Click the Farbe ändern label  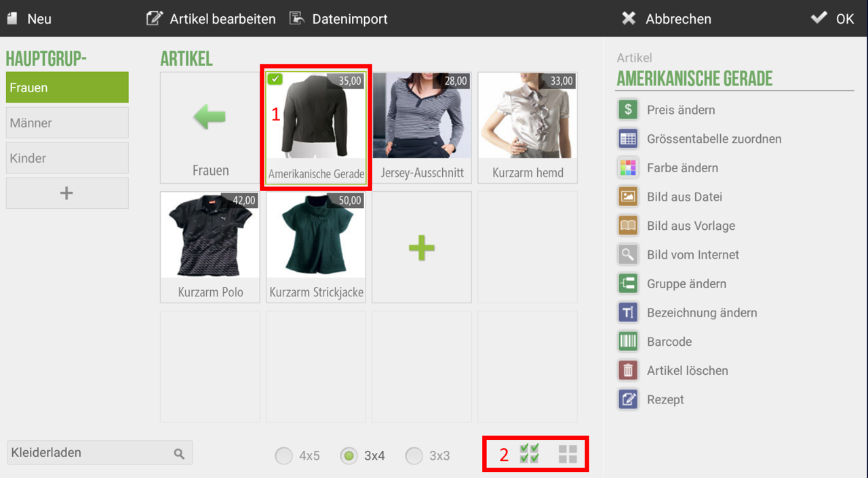coord(682,167)
